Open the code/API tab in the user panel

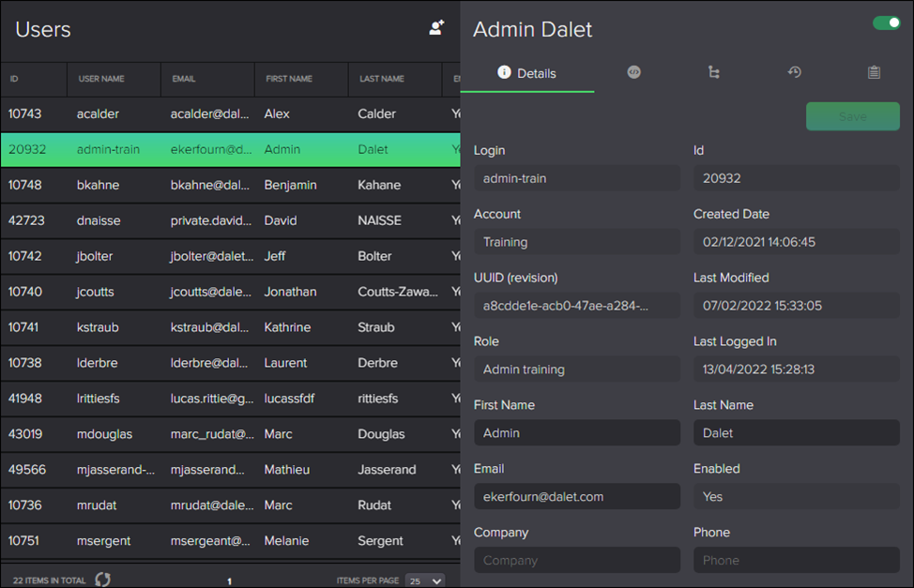pyautogui.click(x=633, y=71)
